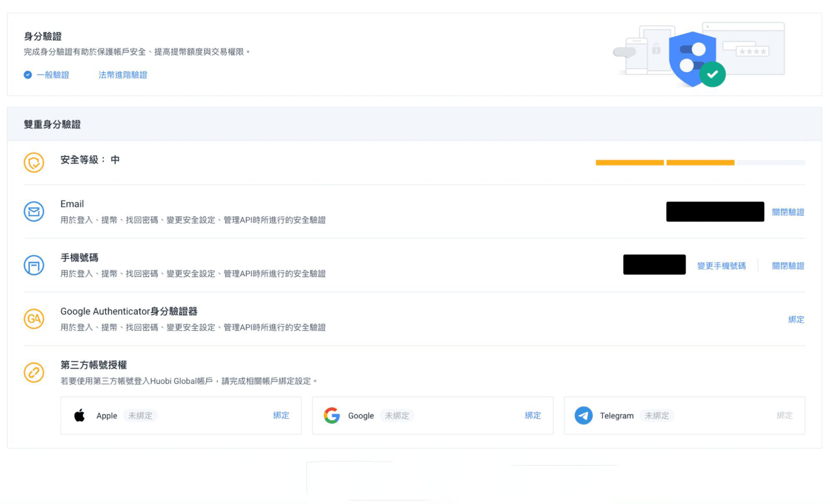This screenshot has width=831, height=504.
Task: Click the Apple logo in the binding card
Action: point(80,415)
